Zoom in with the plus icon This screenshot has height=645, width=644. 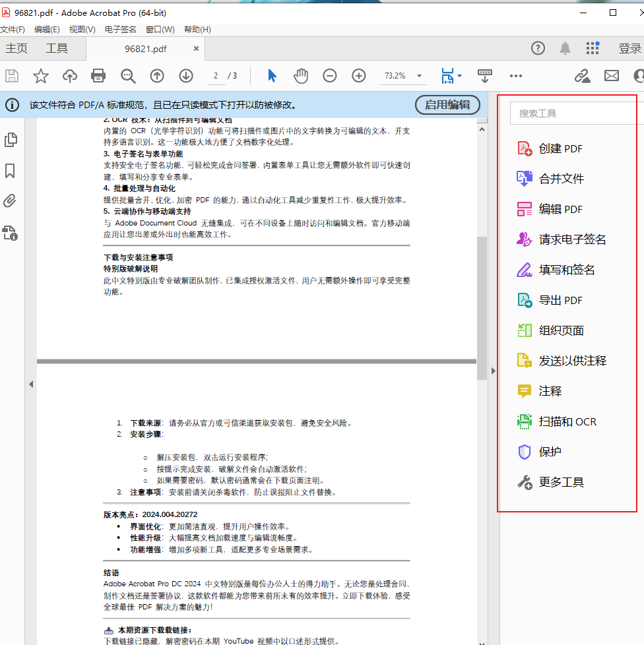pos(359,76)
